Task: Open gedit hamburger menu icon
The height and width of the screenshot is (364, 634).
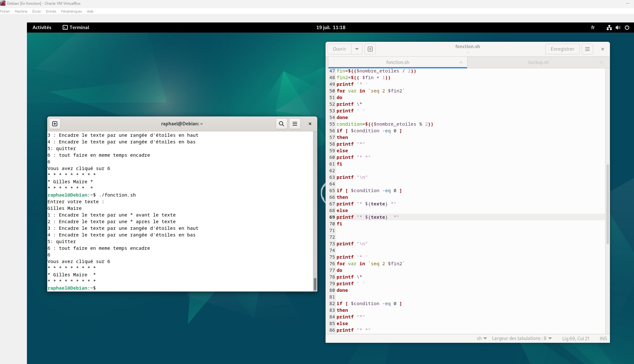Action: click(587, 49)
